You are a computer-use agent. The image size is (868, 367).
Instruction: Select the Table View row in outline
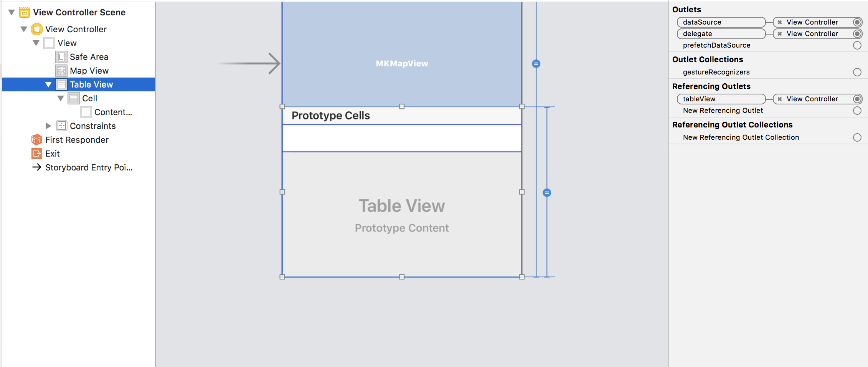(x=79, y=84)
